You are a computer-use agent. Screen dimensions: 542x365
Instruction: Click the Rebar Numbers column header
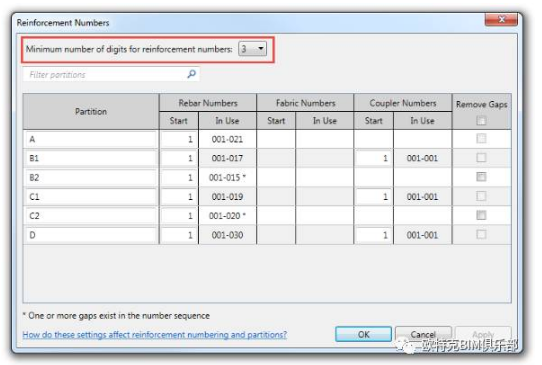(x=208, y=103)
